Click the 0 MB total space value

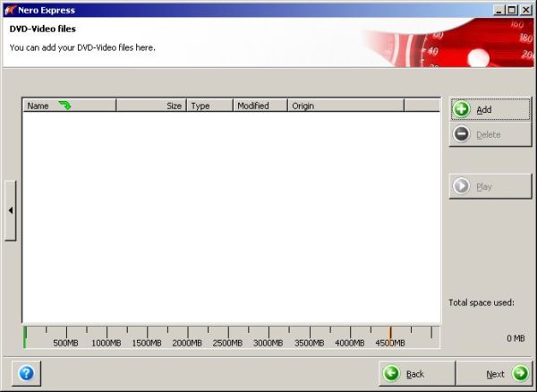(x=516, y=338)
